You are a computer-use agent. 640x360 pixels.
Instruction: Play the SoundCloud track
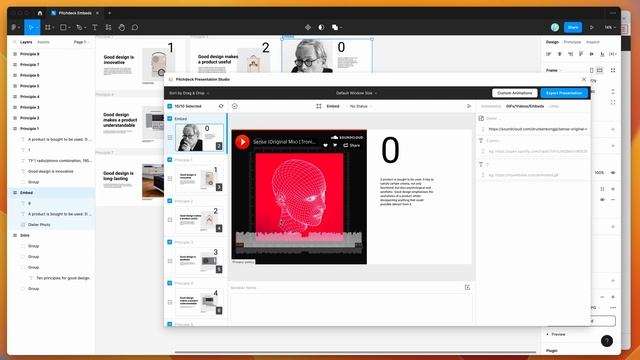pyautogui.click(x=242, y=142)
